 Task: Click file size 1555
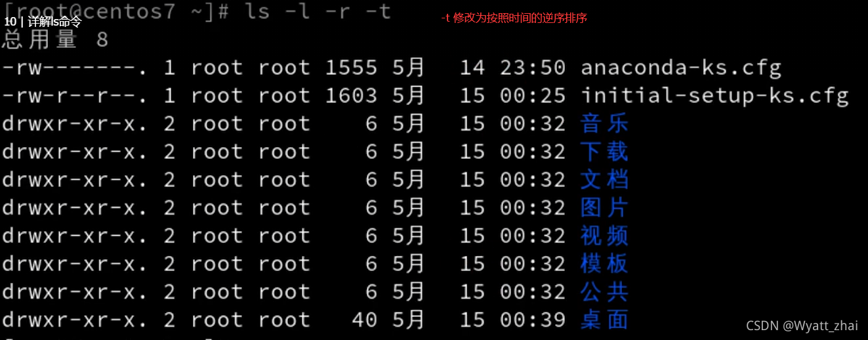pos(352,68)
